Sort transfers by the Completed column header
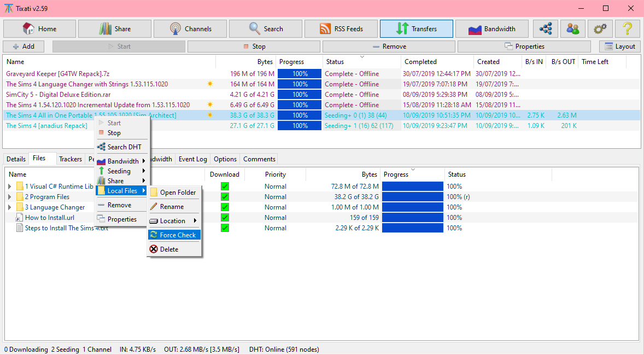The height and width of the screenshot is (355, 644). (437, 62)
